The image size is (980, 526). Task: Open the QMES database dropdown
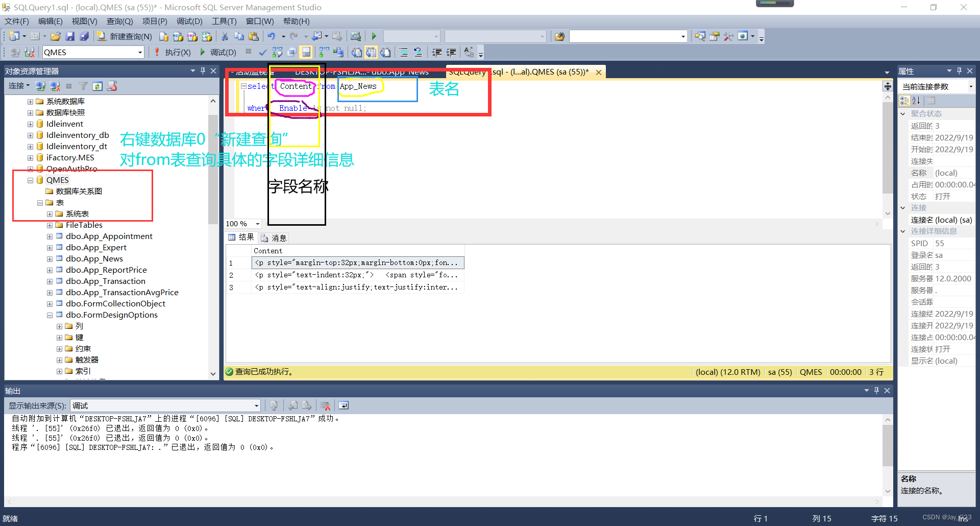coord(140,52)
